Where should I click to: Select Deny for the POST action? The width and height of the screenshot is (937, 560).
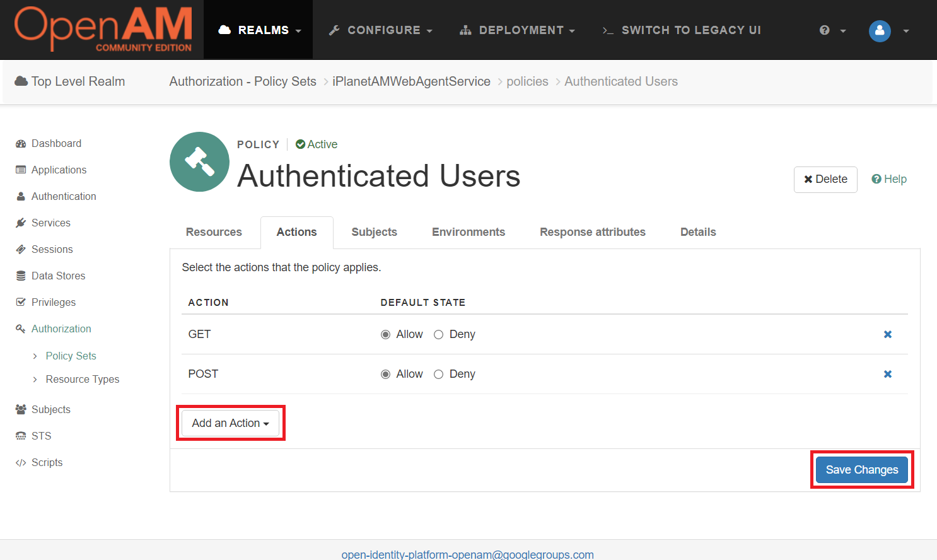pos(439,375)
